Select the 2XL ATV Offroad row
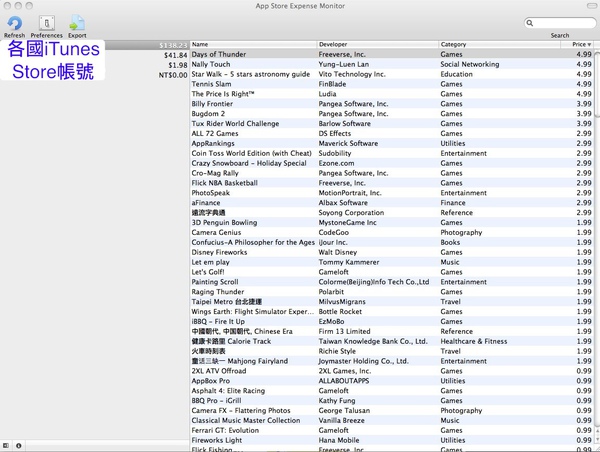This screenshot has width=600, height=452. click(x=391, y=371)
